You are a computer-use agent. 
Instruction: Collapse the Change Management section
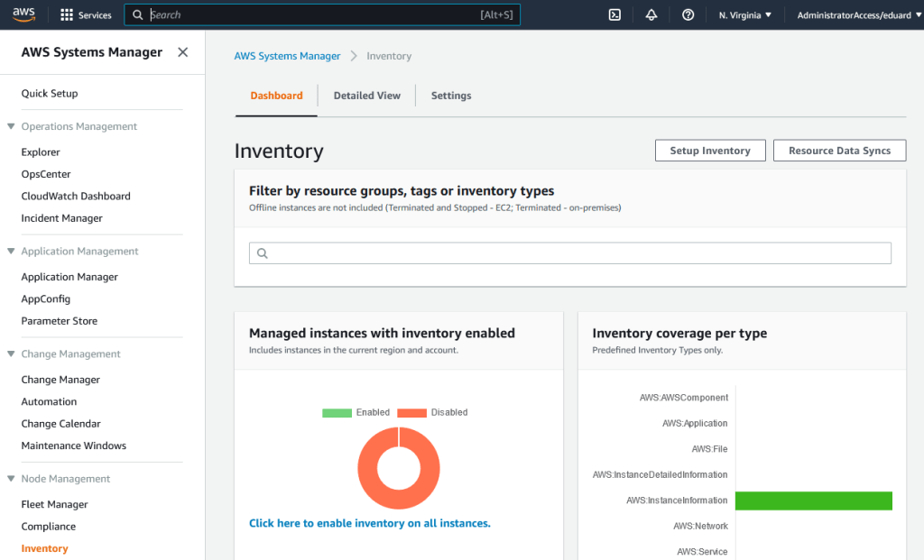(x=12, y=354)
